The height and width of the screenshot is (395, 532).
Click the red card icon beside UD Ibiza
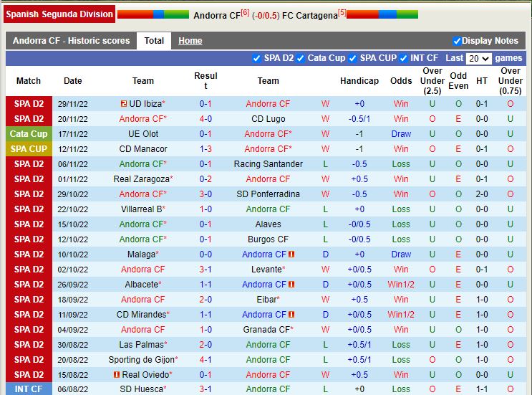(124, 104)
